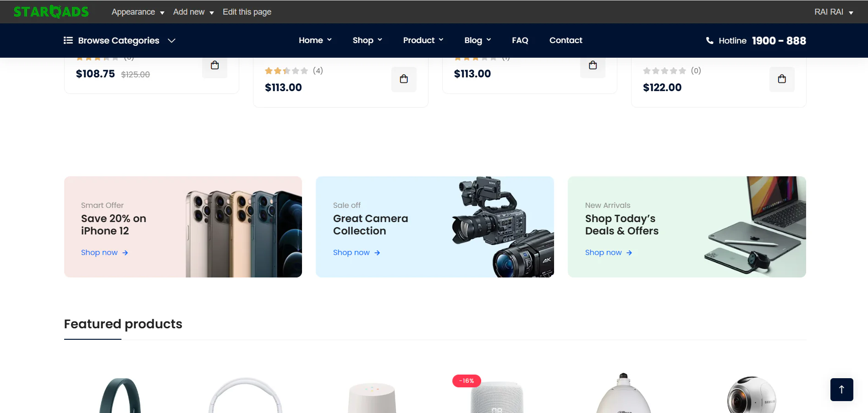Click the STARQADS logo
868x413 pixels.
(51, 11)
